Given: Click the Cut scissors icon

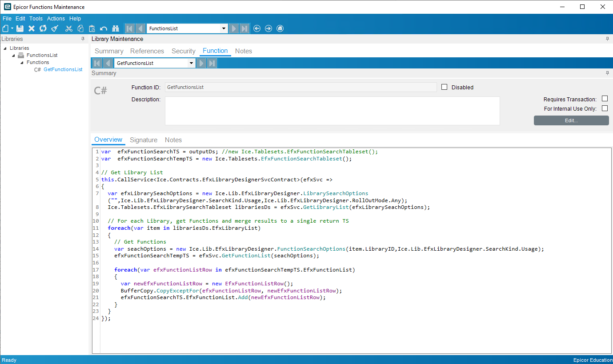Looking at the screenshot, I should tap(69, 28).
